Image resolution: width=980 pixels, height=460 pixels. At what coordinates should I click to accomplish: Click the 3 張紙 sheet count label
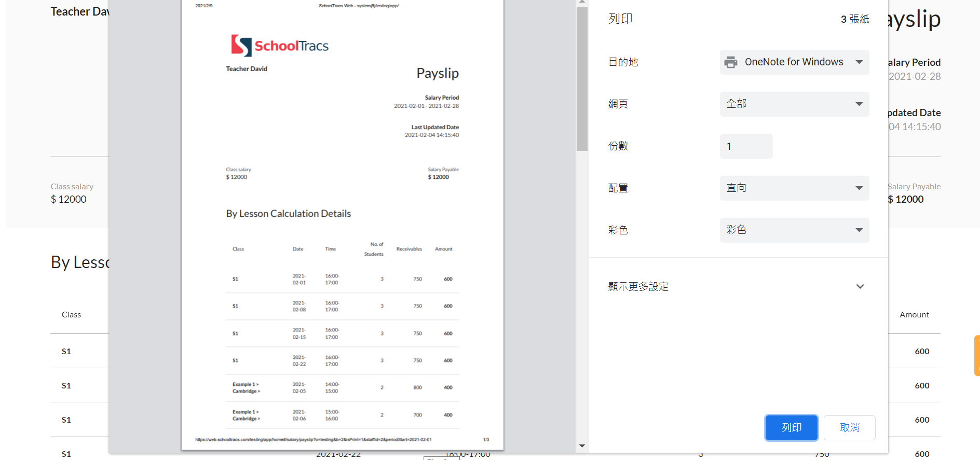(854, 19)
